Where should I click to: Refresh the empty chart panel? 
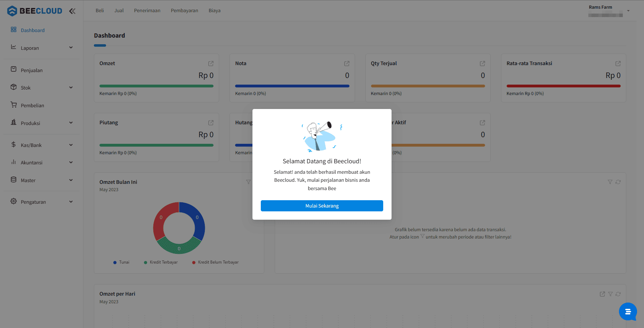coord(618,182)
